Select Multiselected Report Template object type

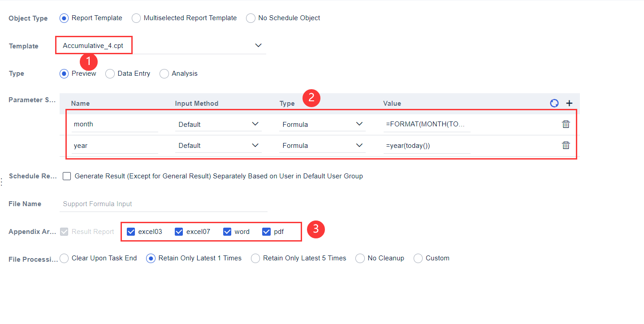click(x=136, y=18)
